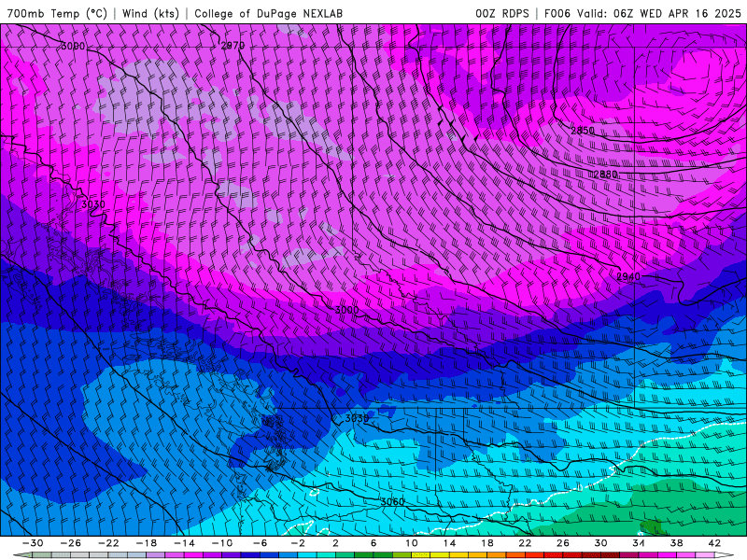Screen dimensions: 747x560
Task: Select the 6 value on the temperature scale
Action: 373,543
